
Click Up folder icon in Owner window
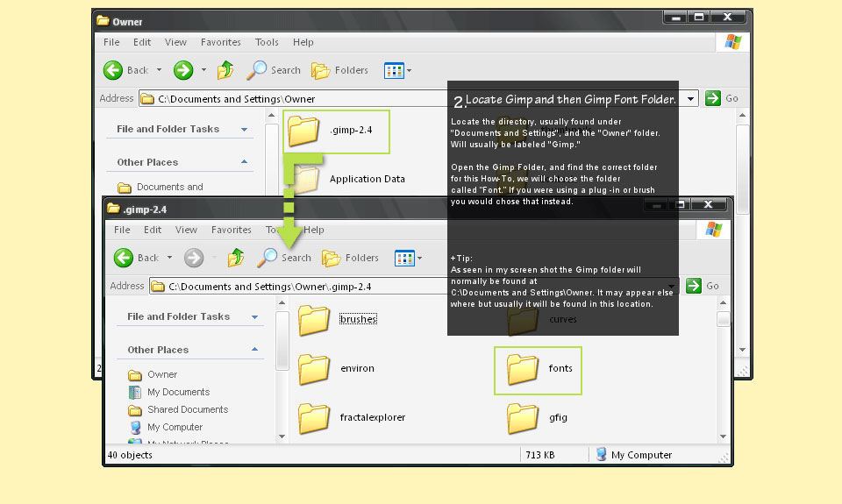click(225, 70)
